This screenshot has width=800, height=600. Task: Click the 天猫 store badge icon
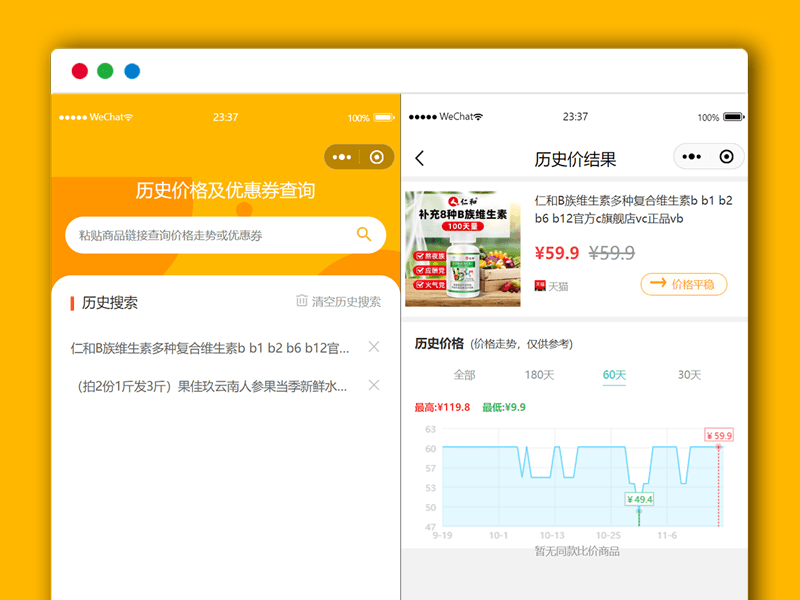point(537,287)
